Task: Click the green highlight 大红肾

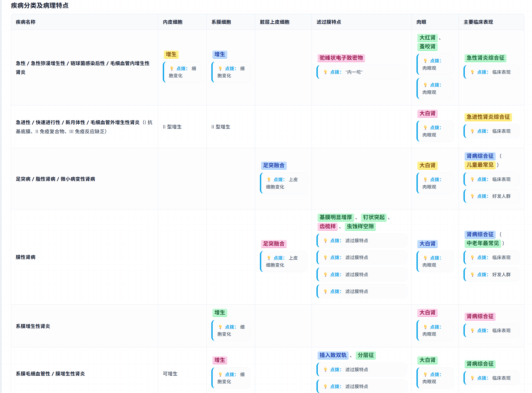Action: [427, 38]
